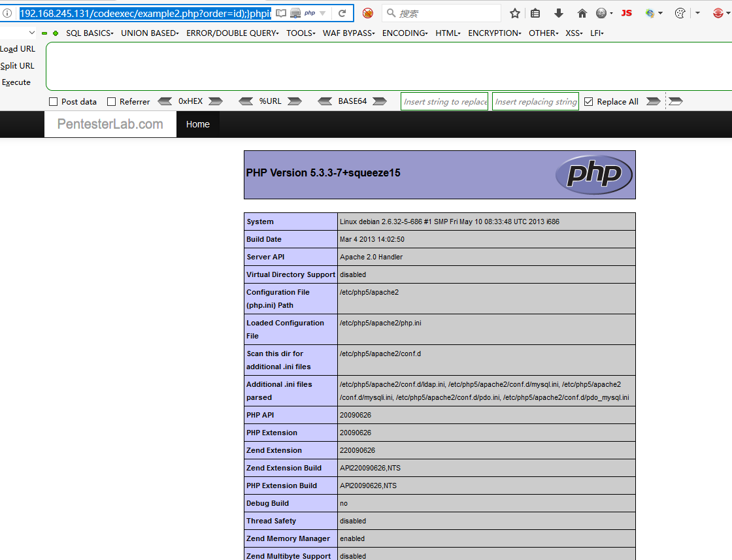Open the ENCODING menu
Screen dimensions: 732x560
[405, 33]
